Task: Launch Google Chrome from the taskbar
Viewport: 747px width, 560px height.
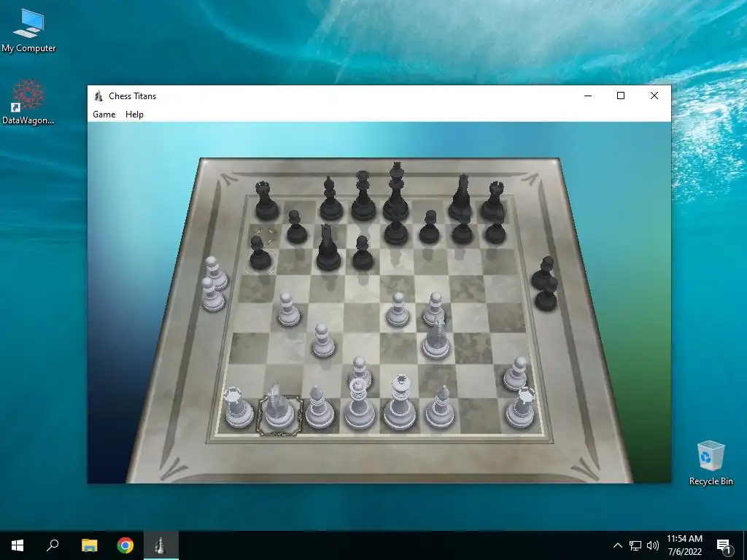Action: 125,545
